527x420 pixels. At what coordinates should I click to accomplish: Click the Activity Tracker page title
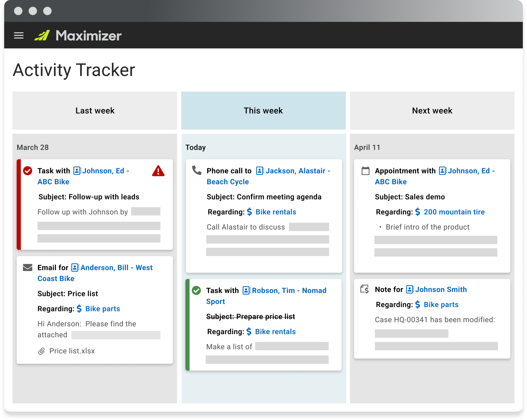pyautogui.click(x=74, y=70)
